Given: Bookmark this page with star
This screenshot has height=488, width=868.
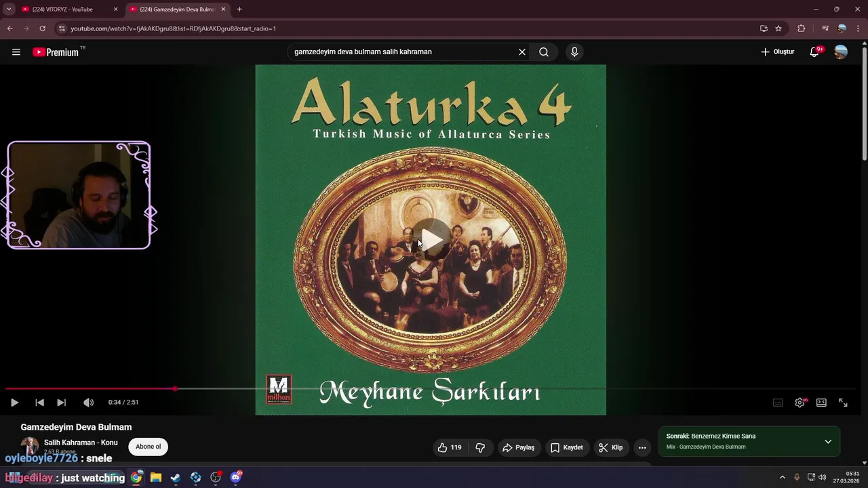Looking at the screenshot, I should click(x=778, y=28).
